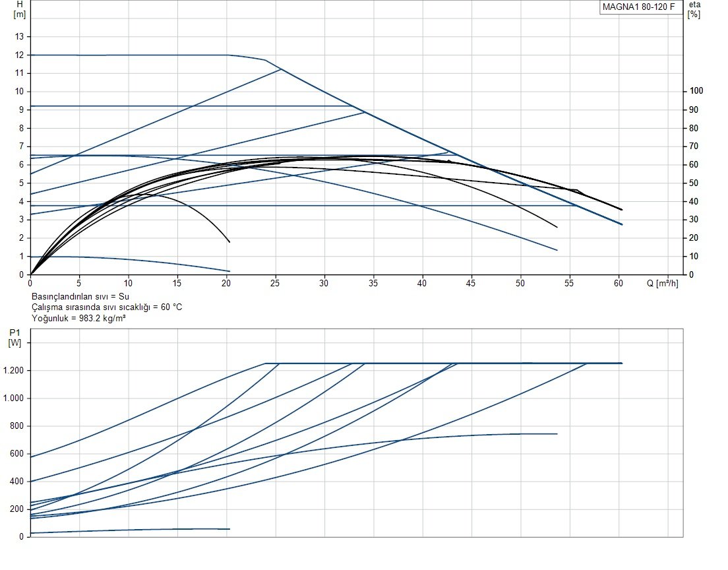The height and width of the screenshot is (570, 728).
Task: Click the 80 label on the eta axis
Action: coord(694,128)
